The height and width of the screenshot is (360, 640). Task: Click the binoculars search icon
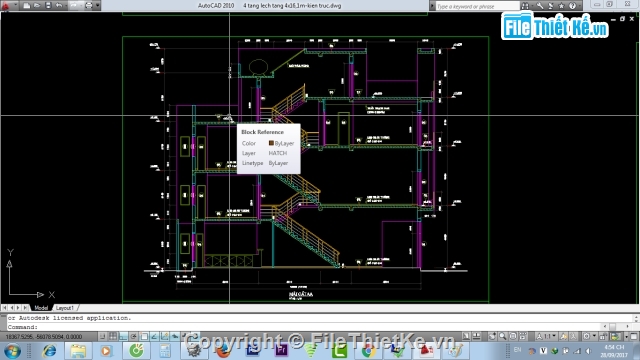click(x=525, y=6)
